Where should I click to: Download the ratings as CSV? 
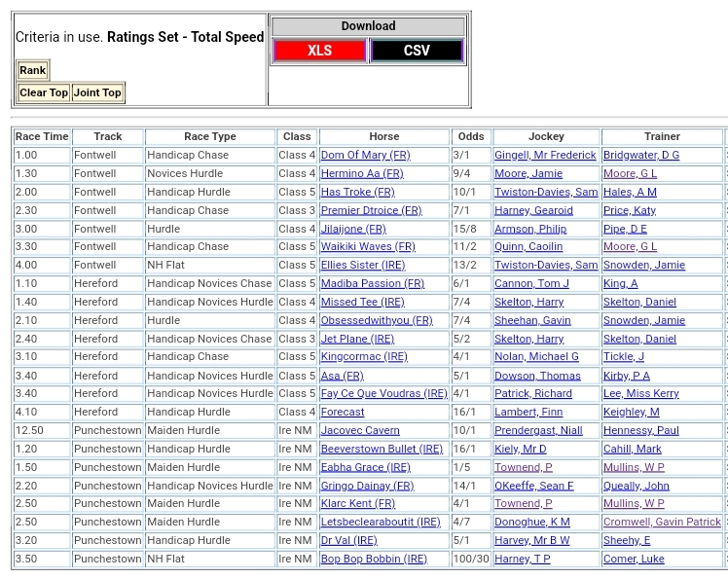417,51
